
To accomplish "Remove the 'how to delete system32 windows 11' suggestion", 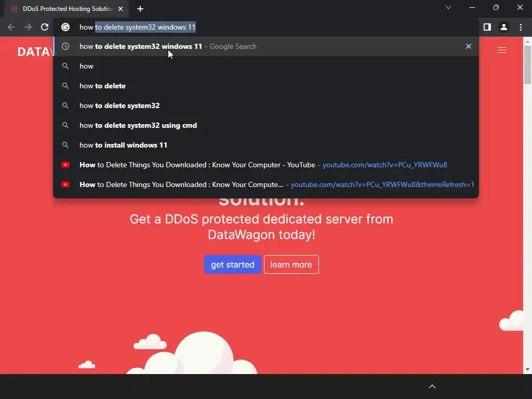I will [x=469, y=46].
